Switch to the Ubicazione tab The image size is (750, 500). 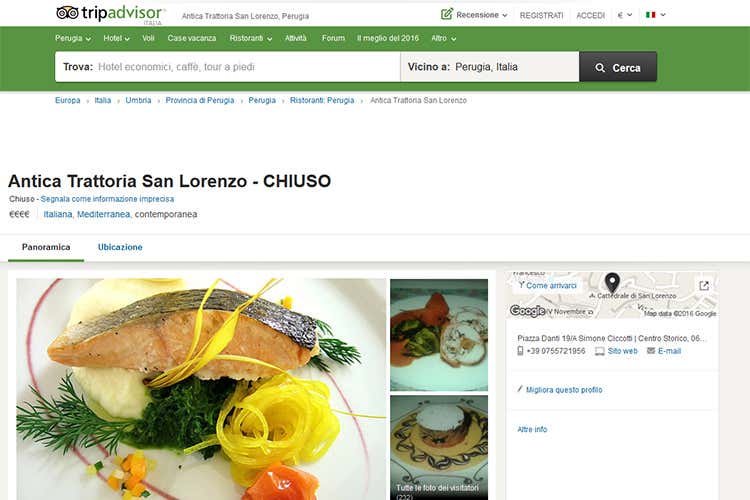click(x=120, y=247)
